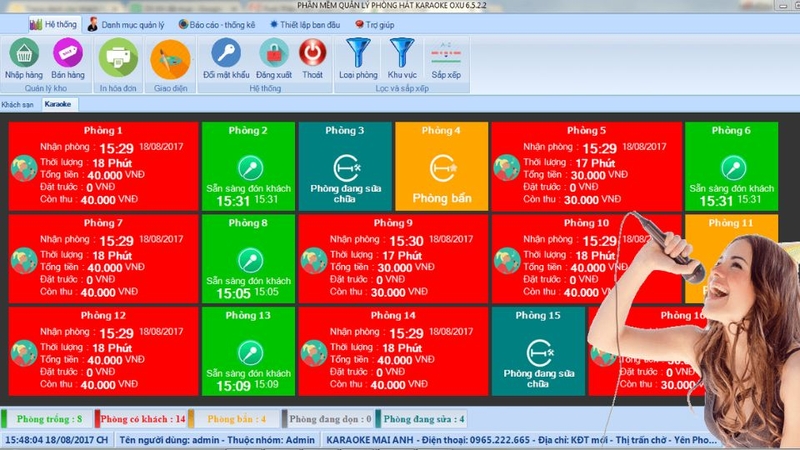This screenshot has height=450, width=800.
Task: Select the Đăng xuất lock icon
Action: 274,53
